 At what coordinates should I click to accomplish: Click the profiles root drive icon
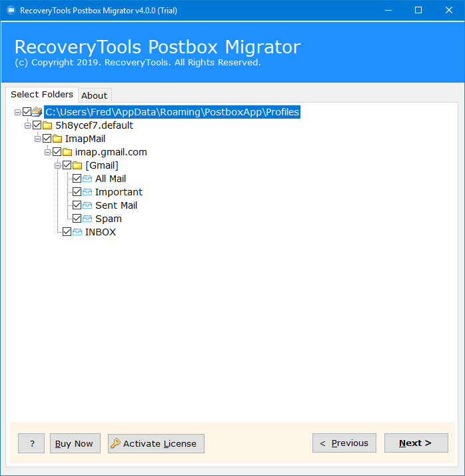click(x=37, y=112)
